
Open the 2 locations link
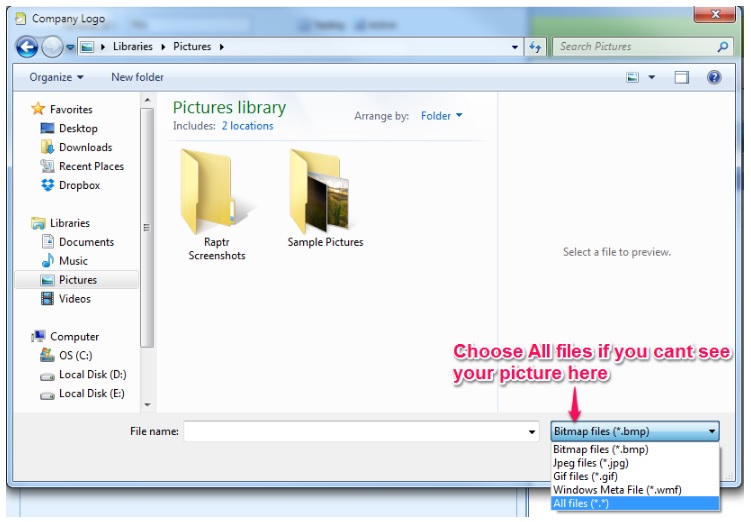click(x=247, y=126)
